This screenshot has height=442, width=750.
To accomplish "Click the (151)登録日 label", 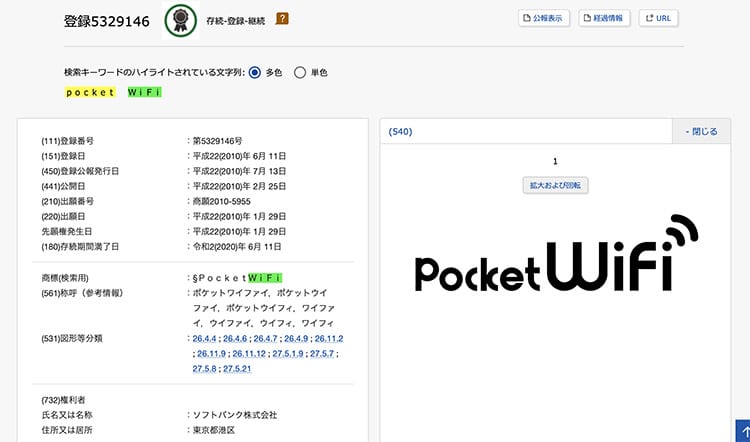I will (x=63, y=156).
